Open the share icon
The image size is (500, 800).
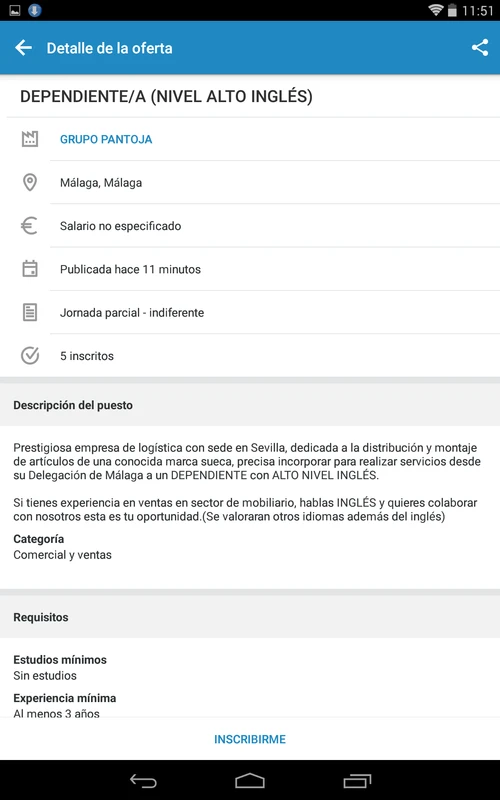480,48
